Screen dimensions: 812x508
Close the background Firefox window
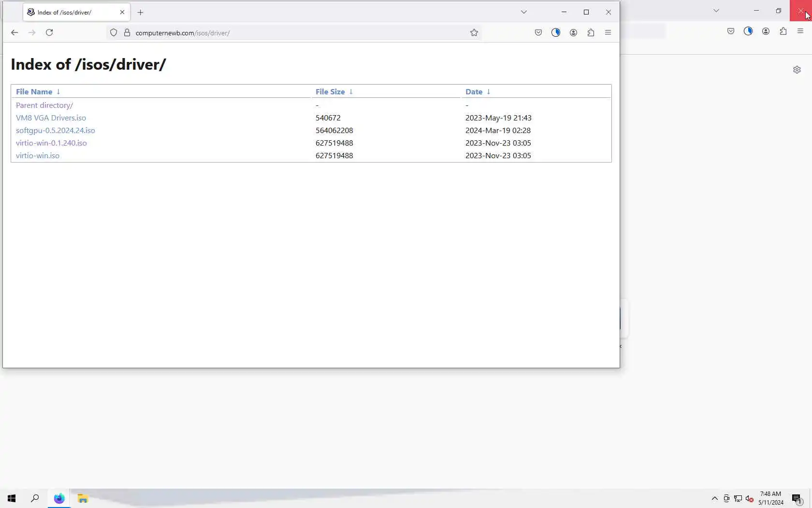coord(801,11)
